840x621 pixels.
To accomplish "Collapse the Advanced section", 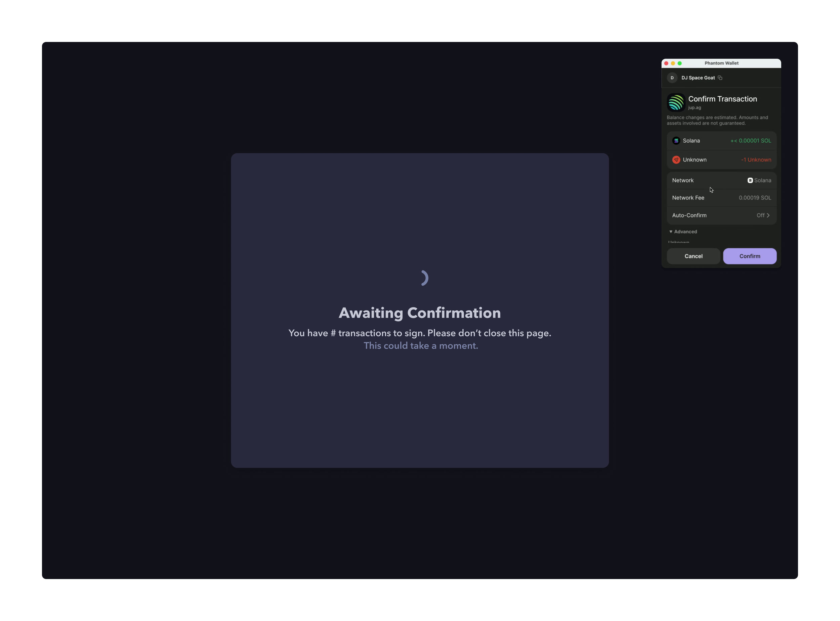I will (x=683, y=232).
